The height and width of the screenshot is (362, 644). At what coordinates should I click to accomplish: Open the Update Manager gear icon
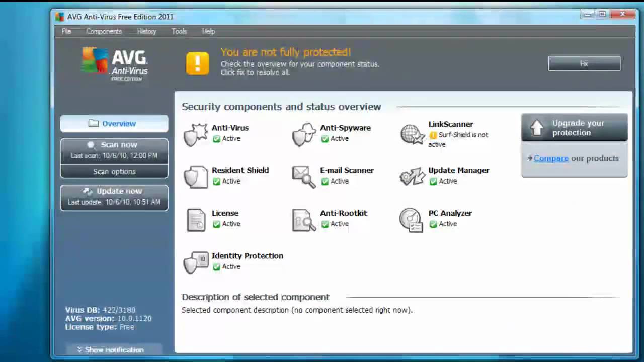point(413,177)
